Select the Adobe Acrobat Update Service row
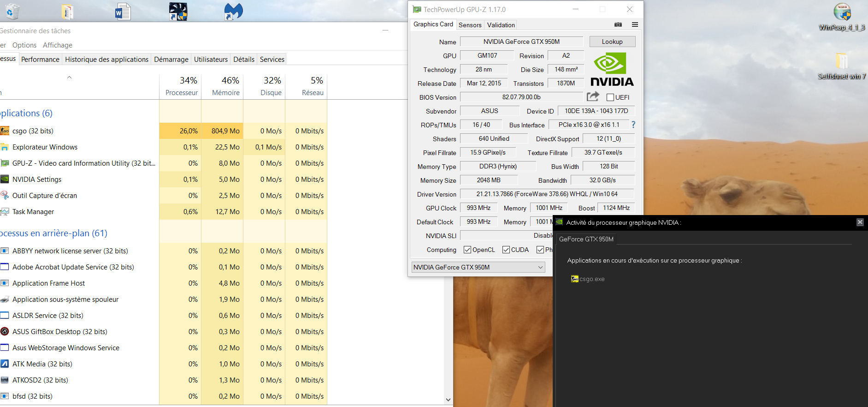Image resolution: width=868 pixels, height=407 pixels. 163,267
